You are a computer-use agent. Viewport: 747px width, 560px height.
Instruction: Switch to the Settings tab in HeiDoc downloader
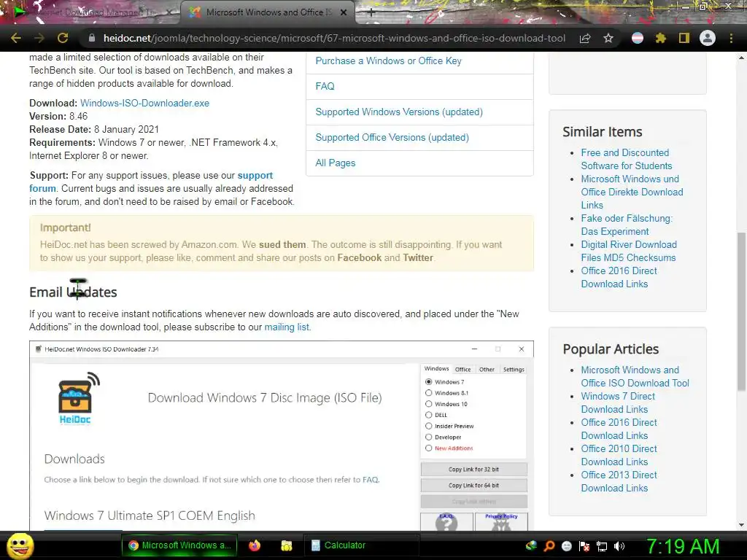point(514,370)
